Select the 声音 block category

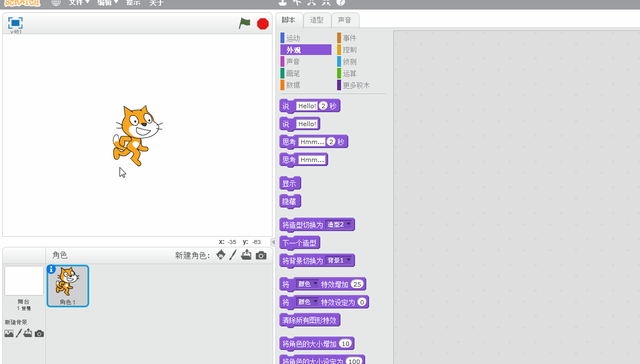tap(306, 62)
